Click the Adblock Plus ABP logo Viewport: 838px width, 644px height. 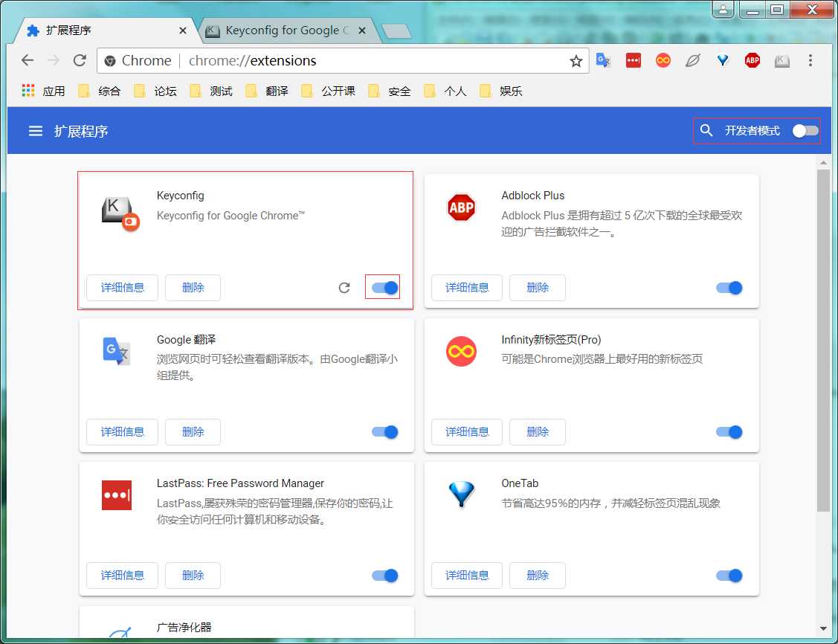461,207
